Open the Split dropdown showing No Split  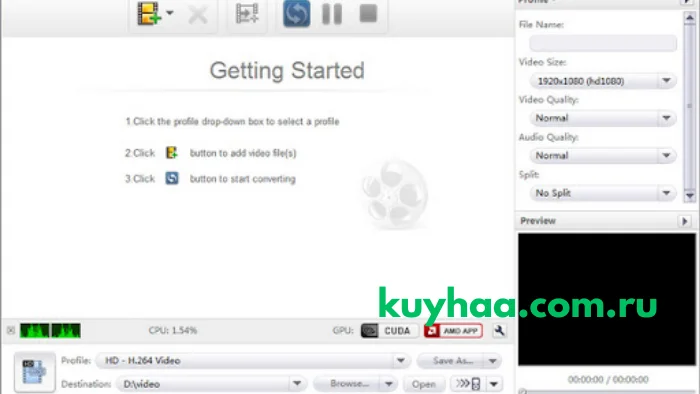(x=603, y=193)
